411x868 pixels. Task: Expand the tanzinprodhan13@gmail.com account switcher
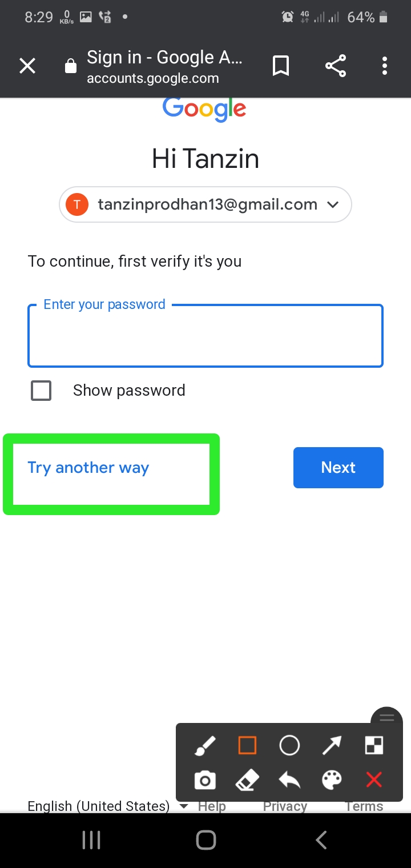pyautogui.click(x=205, y=204)
